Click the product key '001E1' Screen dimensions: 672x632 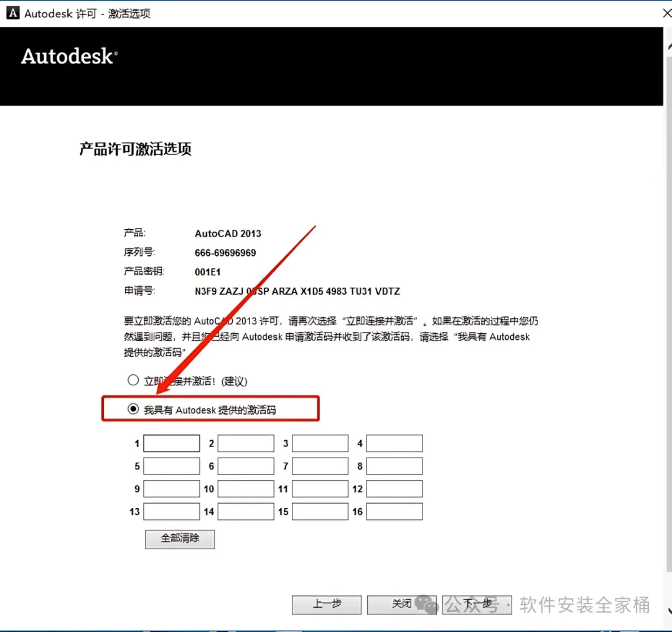coord(207,272)
